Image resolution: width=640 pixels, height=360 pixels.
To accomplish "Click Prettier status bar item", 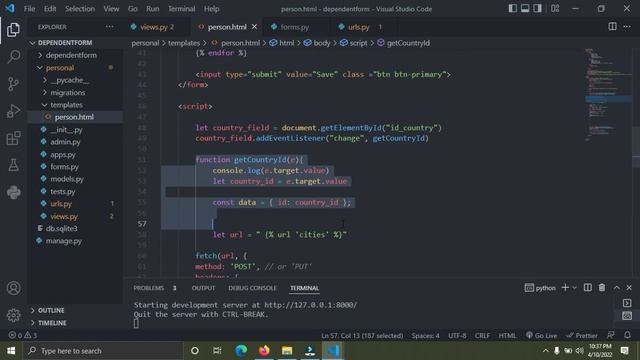I will (582, 336).
